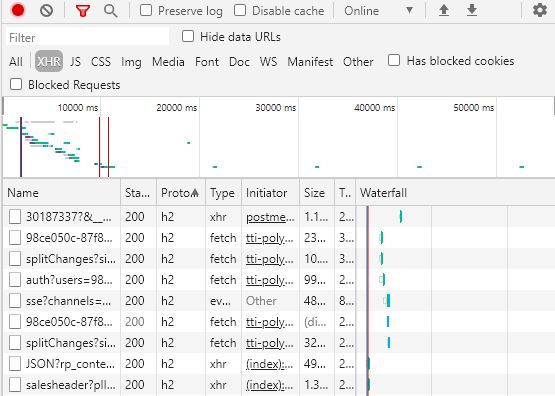
Task: Select the Doc filter type
Action: pyautogui.click(x=239, y=62)
